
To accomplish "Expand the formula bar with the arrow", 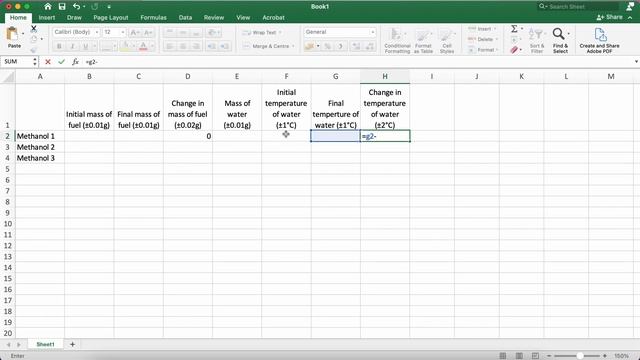I will pyautogui.click(x=636, y=62).
